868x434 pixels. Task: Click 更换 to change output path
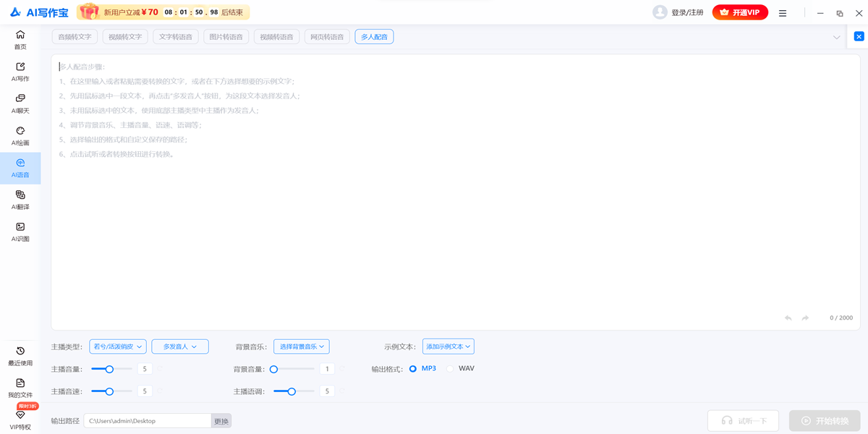pyautogui.click(x=221, y=421)
